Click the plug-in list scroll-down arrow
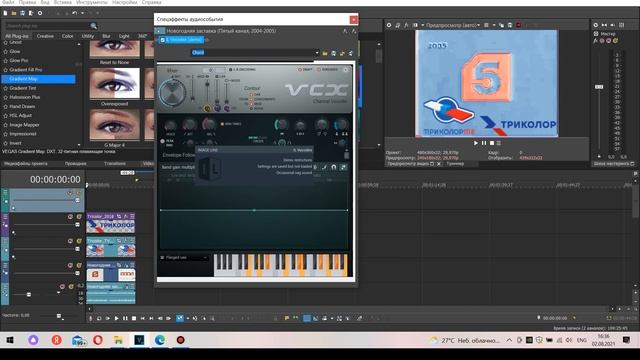 pos(79,144)
